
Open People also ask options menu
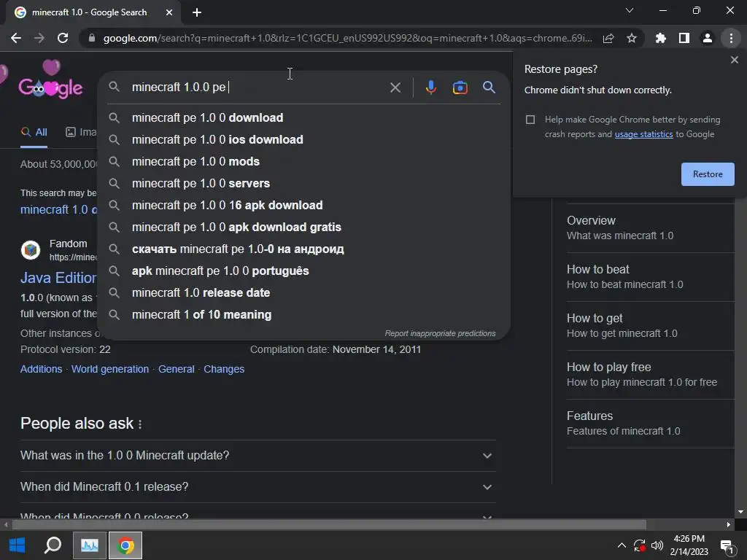point(140,424)
